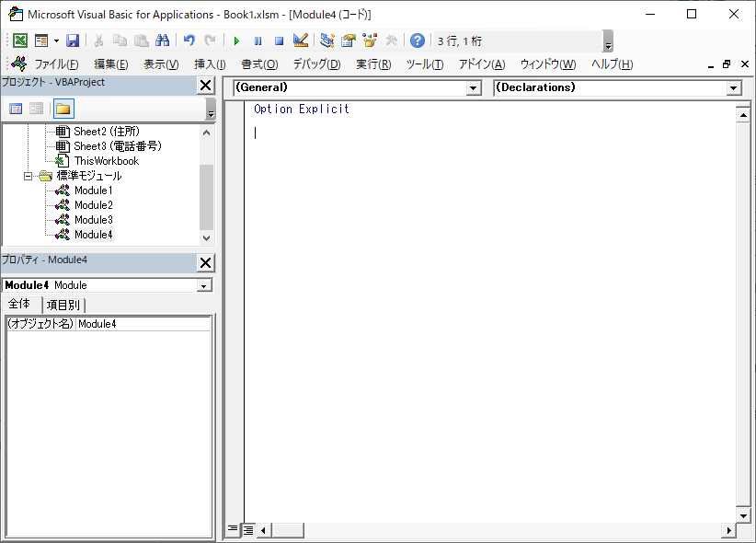Open the ウィンドウ(W) menu

coord(548,64)
